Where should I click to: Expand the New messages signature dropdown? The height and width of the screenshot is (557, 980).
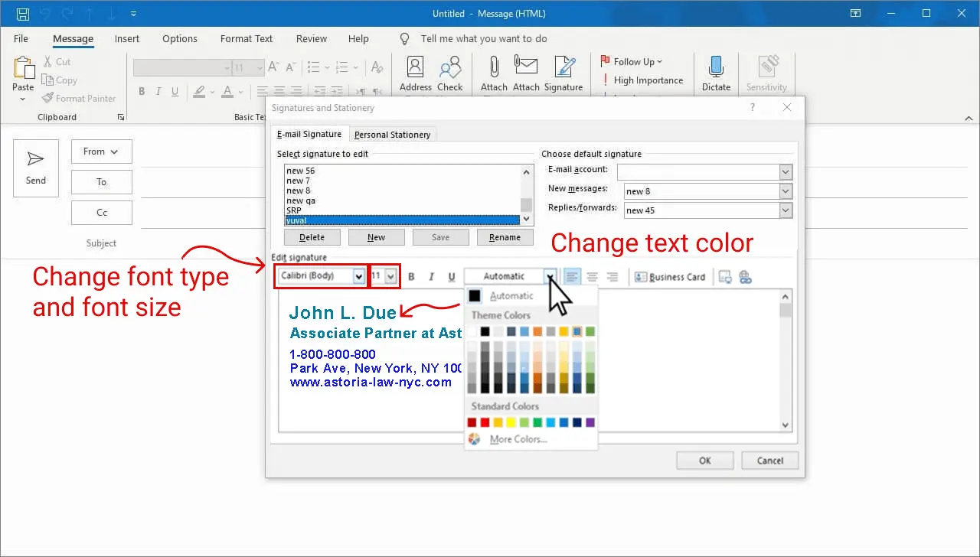(785, 191)
